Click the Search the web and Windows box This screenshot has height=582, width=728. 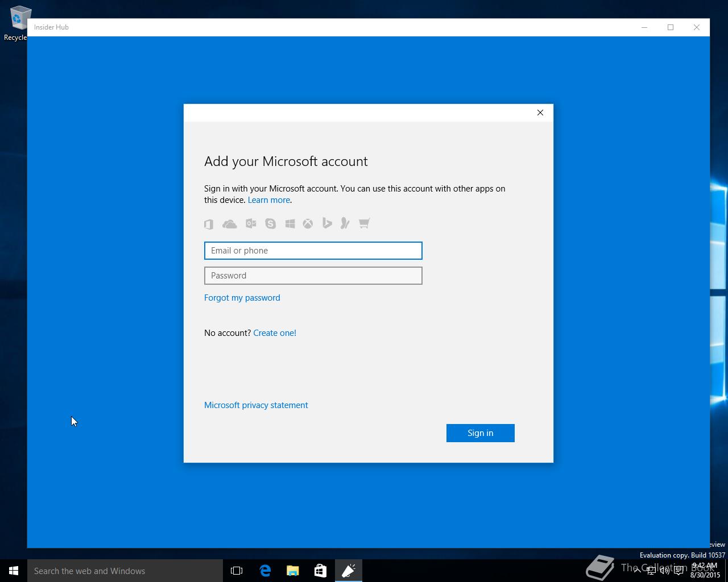[x=125, y=571]
